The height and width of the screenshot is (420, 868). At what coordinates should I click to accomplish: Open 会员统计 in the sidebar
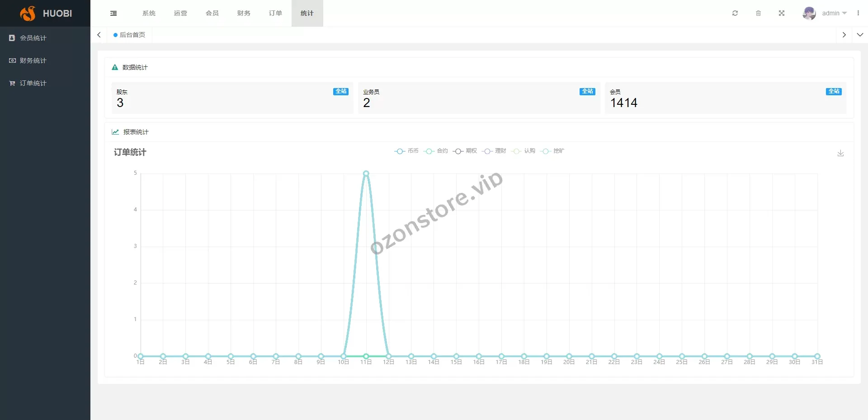(33, 38)
